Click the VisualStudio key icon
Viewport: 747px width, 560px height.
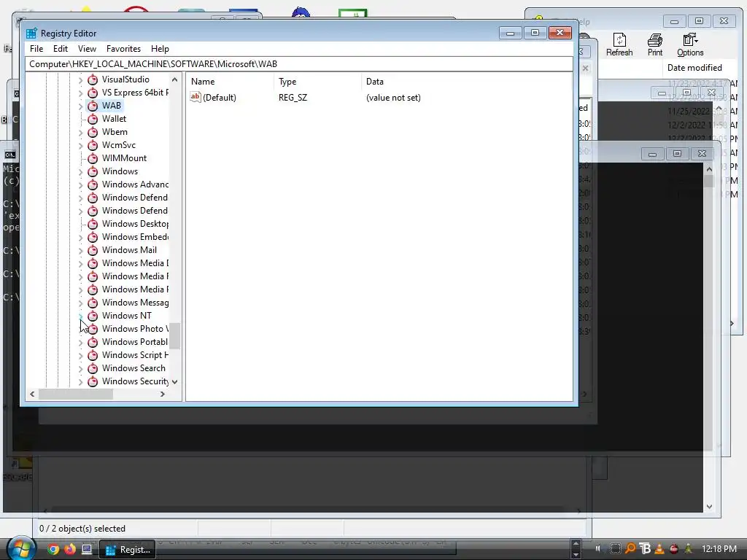coord(93,79)
